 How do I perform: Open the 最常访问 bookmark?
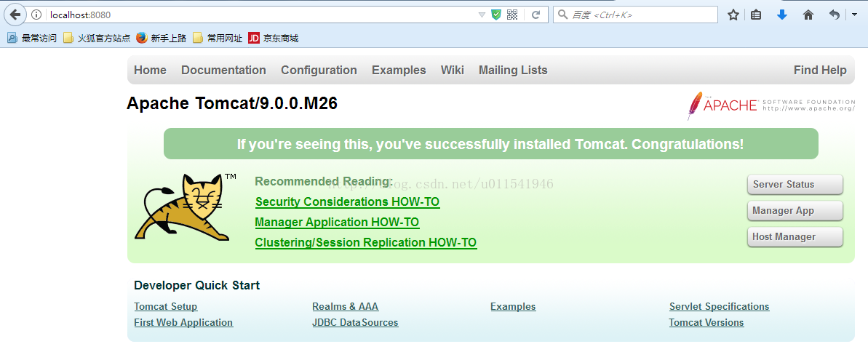click(x=31, y=39)
